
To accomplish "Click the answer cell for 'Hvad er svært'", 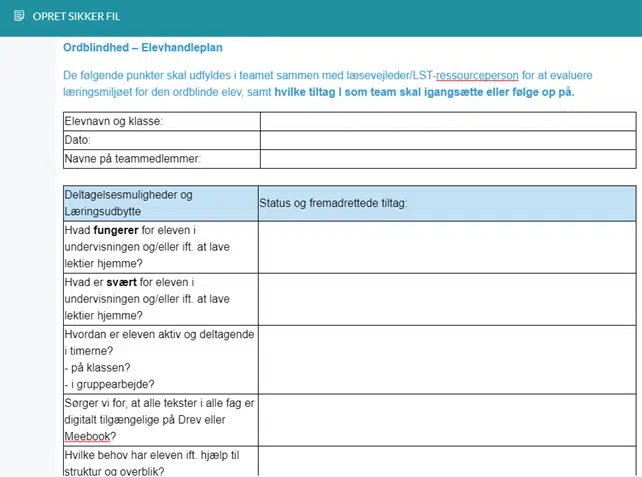I will click(446, 299).
